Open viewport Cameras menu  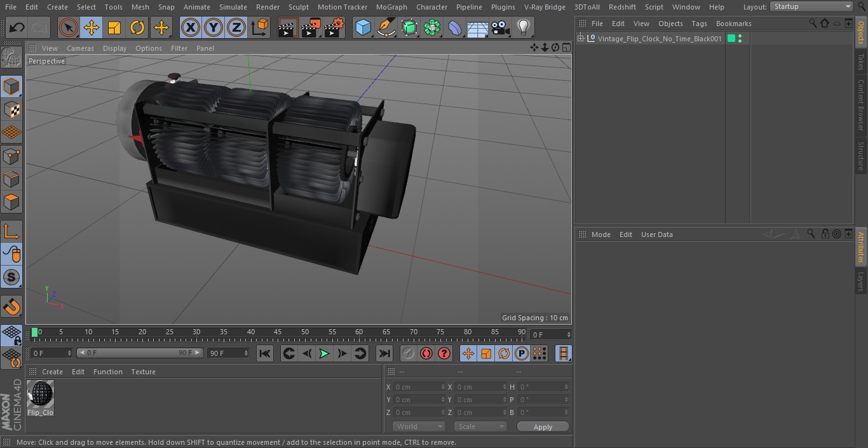(x=80, y=48)
